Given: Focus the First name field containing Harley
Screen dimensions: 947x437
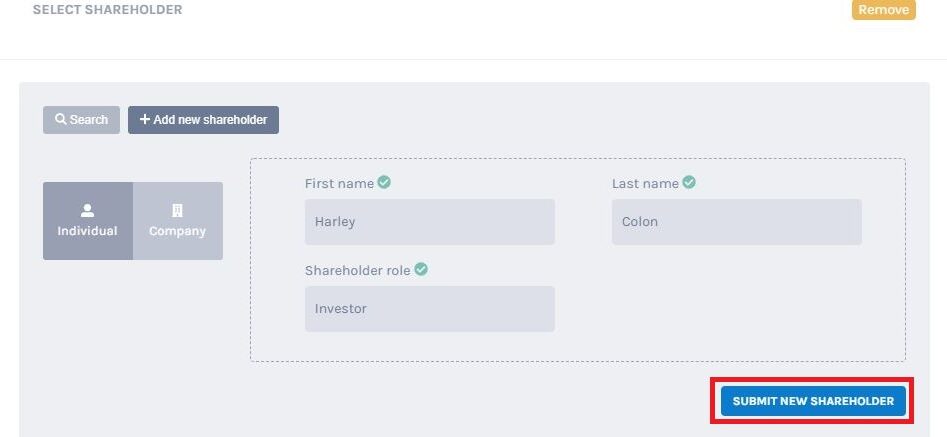Looking at the screenshot, I should [429, 222].
